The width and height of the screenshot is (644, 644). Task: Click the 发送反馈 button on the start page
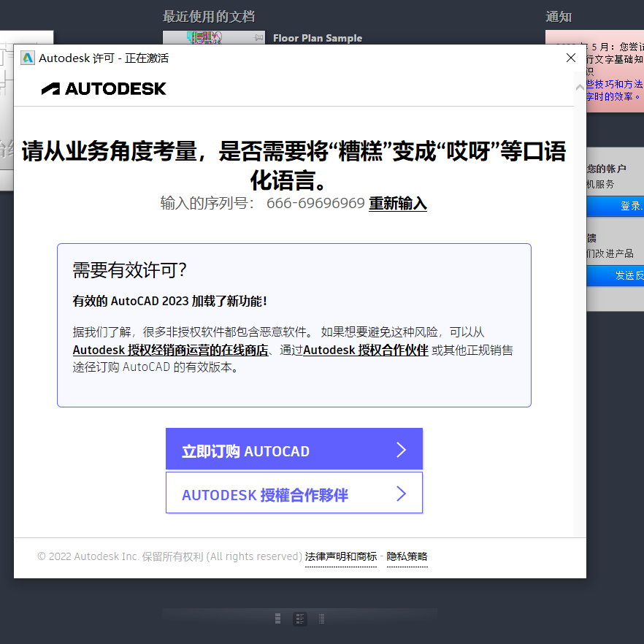click(x=616, y=275)
